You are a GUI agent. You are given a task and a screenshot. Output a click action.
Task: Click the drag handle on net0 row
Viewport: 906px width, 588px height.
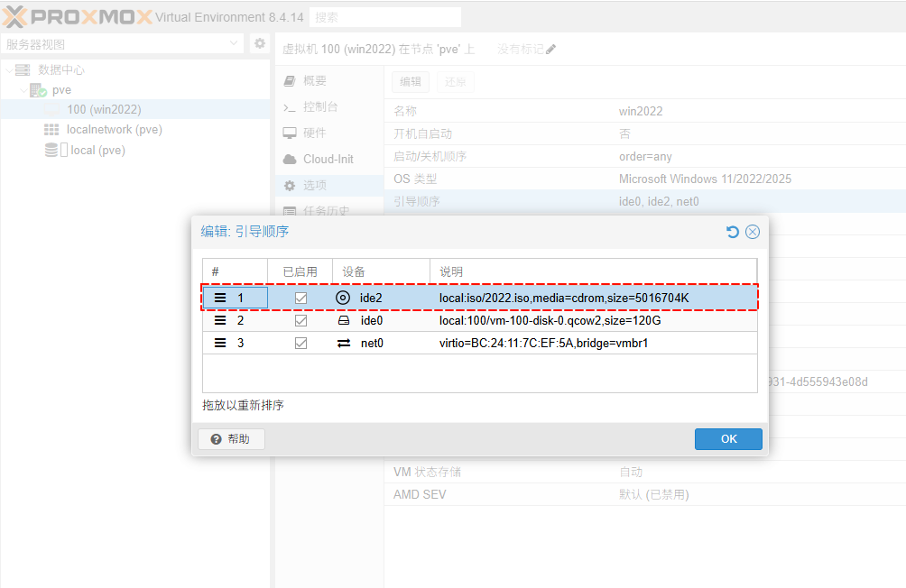[220, 343]
